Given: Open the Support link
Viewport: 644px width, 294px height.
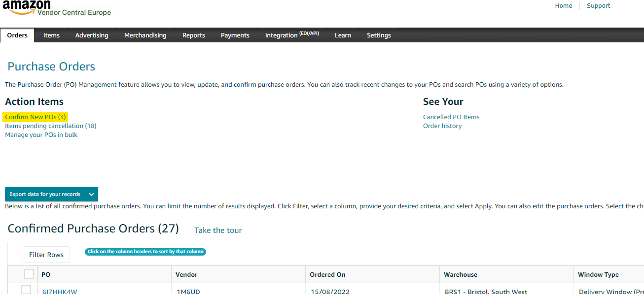Looking at the screenshot, I should coord(598,6).
